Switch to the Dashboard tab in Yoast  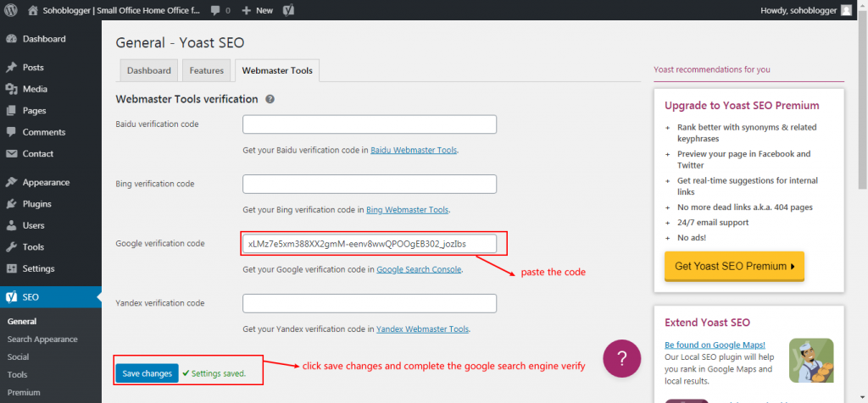[149, 71]
